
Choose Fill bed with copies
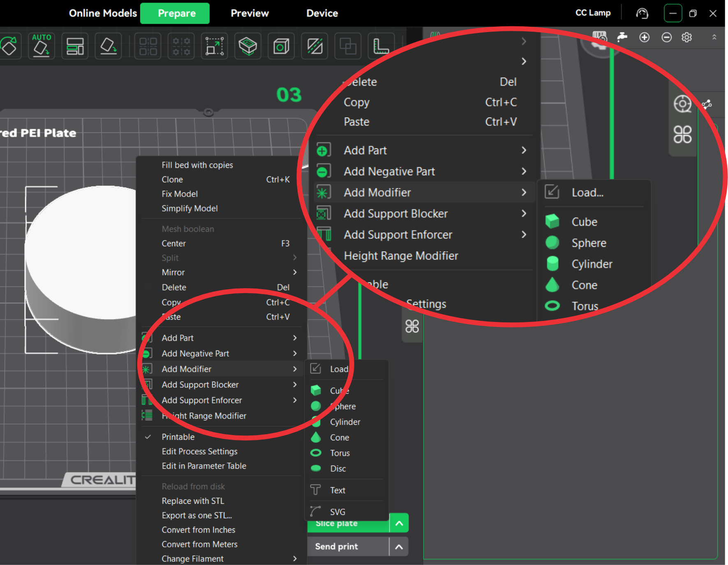point(197,165)
